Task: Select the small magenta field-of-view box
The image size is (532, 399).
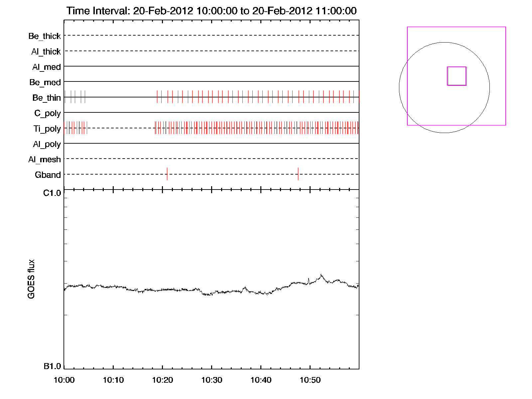Action: [457, 76]
